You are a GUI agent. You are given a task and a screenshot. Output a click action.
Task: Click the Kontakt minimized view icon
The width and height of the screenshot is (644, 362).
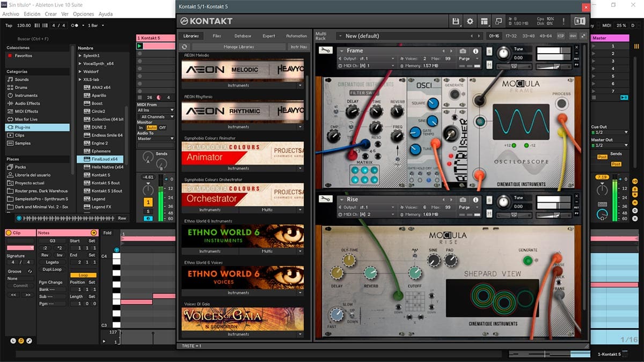[x=499, y=21]
